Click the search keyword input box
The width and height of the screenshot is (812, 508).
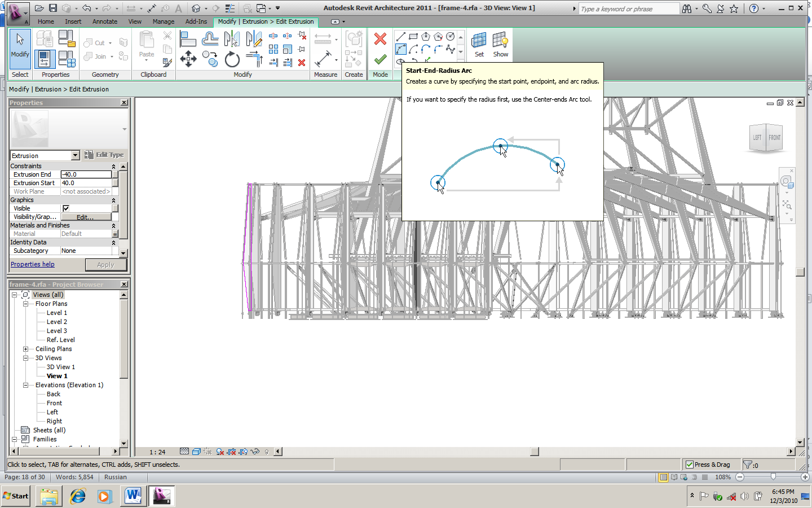click(629, 8)
